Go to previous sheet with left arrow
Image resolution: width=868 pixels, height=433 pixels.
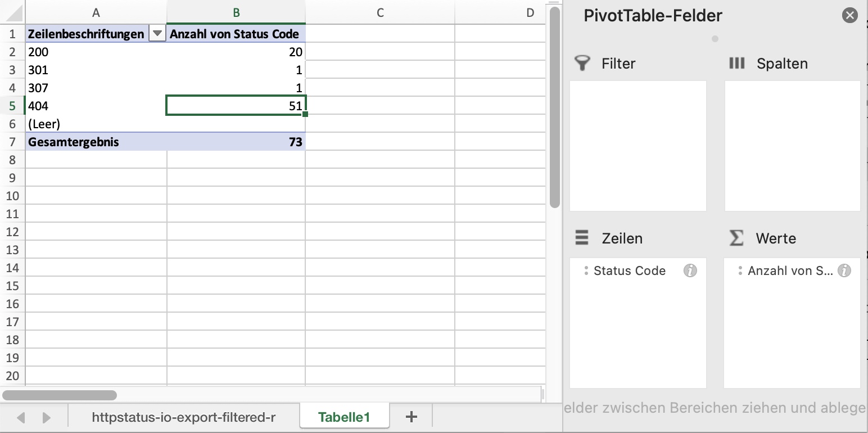[x=21, y=417]
